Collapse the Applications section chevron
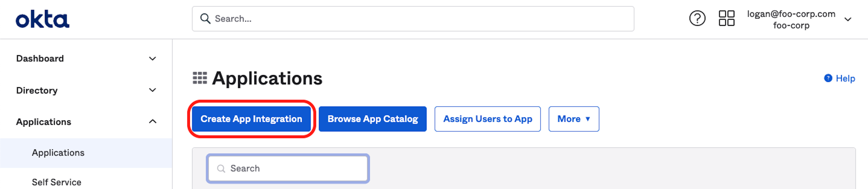This screenshot has width=868, height=189. [152, 122]
